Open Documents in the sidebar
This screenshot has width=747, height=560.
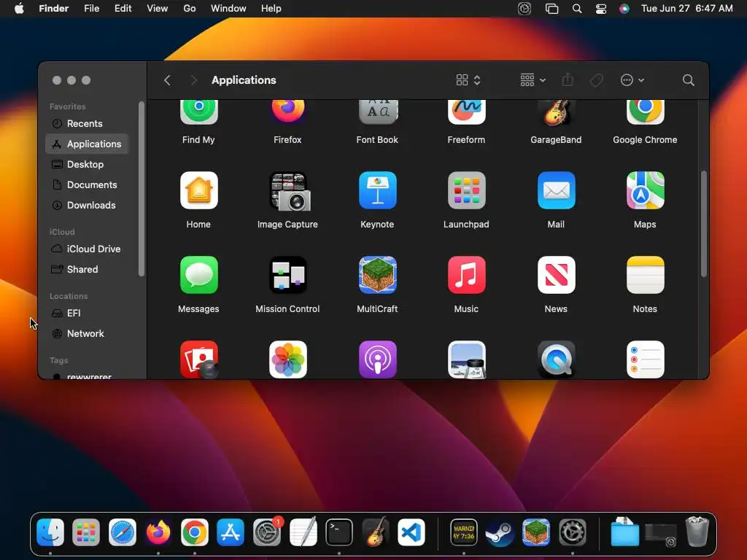click(x=87, y=184)
